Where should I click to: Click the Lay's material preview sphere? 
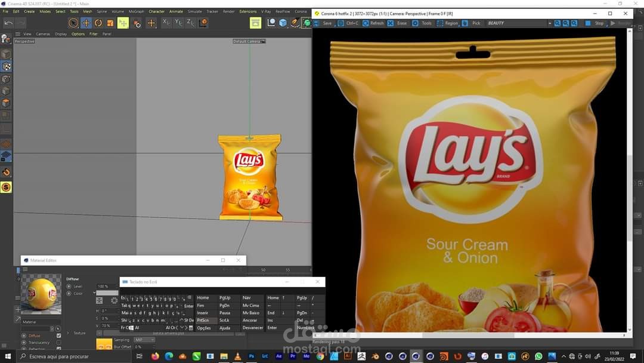(41, 294)
